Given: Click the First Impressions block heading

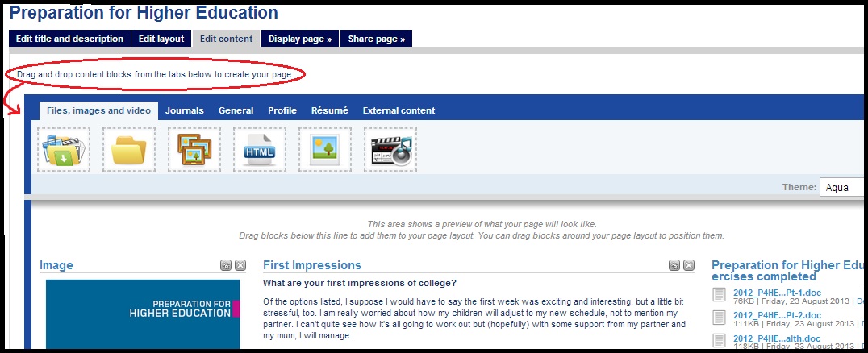Looking at the screenshot, I should click(x=312, y=266).
